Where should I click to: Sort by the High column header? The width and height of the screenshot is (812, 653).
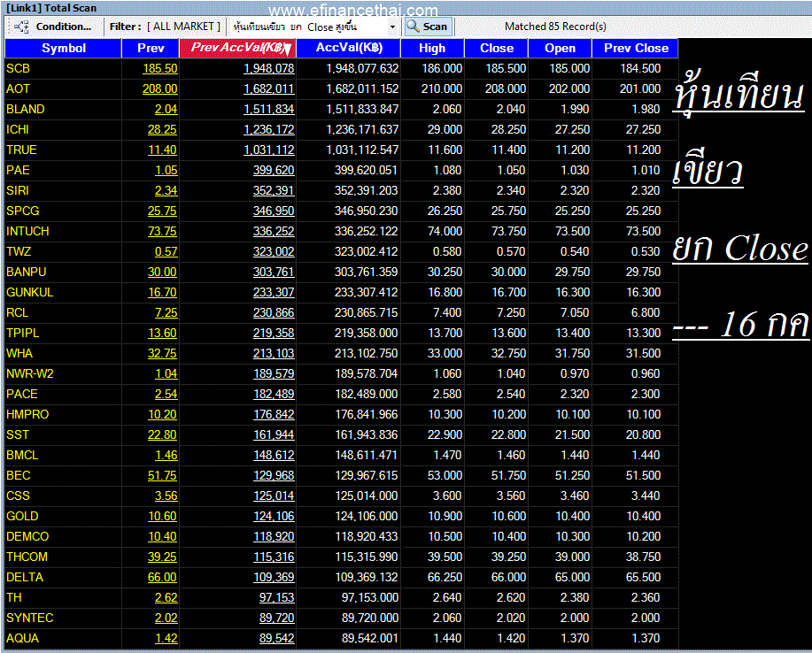[432, 48]
